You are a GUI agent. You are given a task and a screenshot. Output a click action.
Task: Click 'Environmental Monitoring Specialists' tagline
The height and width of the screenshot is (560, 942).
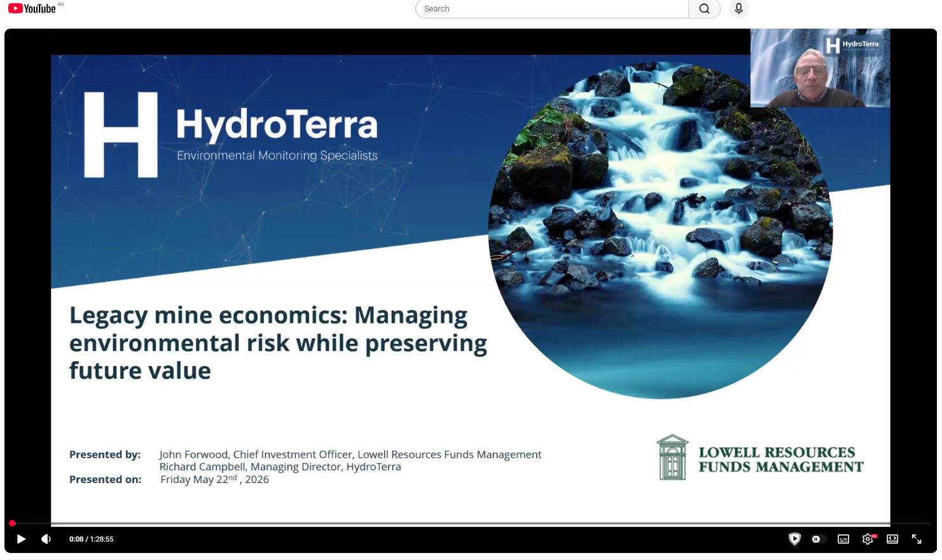[x=277, y=156]
